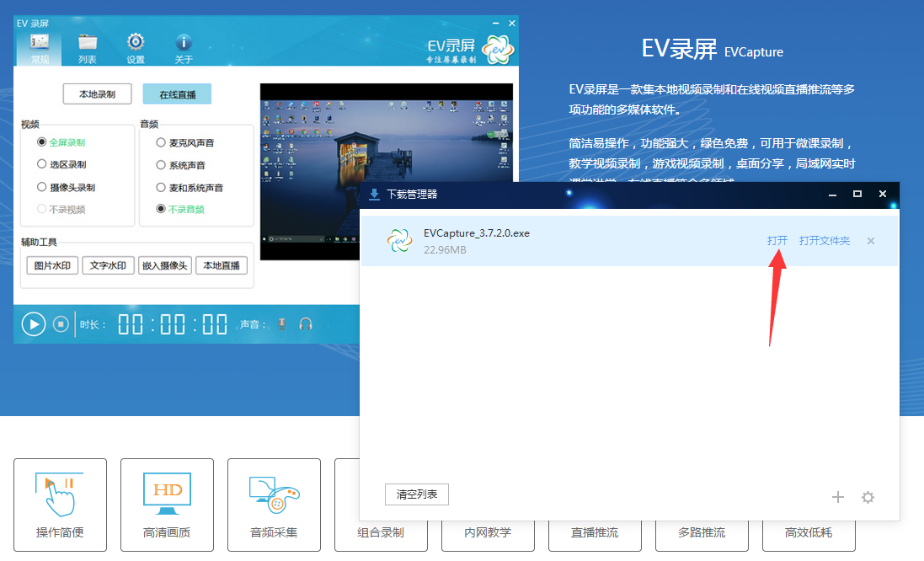Click the 高效低耗 feature card
924x561 pixels.
coord(809,535)
